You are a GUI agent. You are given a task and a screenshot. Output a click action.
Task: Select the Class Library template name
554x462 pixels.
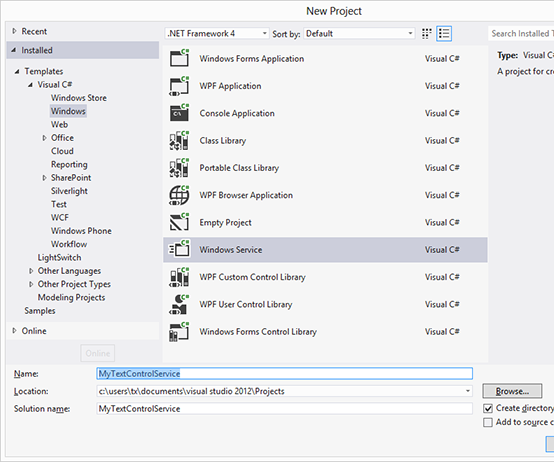point(223,141)
